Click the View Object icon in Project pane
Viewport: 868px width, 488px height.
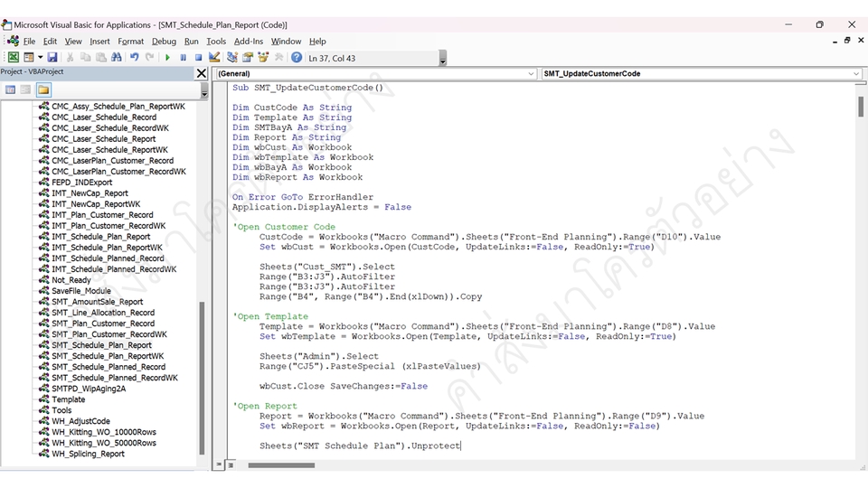25,89
